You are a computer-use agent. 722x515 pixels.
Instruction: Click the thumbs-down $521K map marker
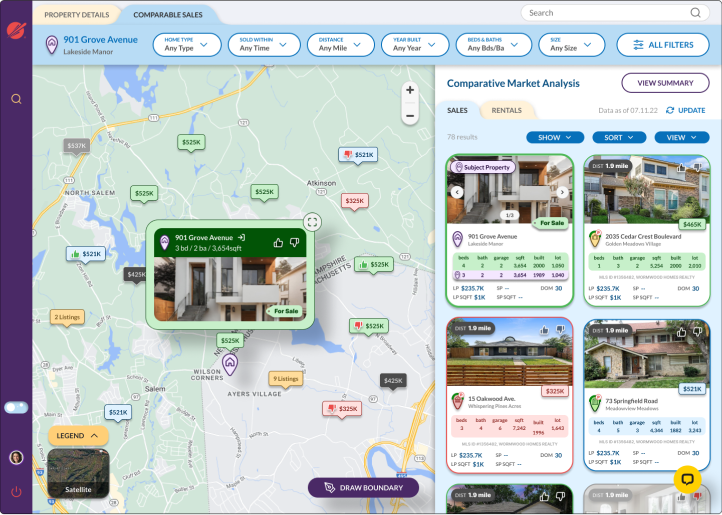[358, 155]
